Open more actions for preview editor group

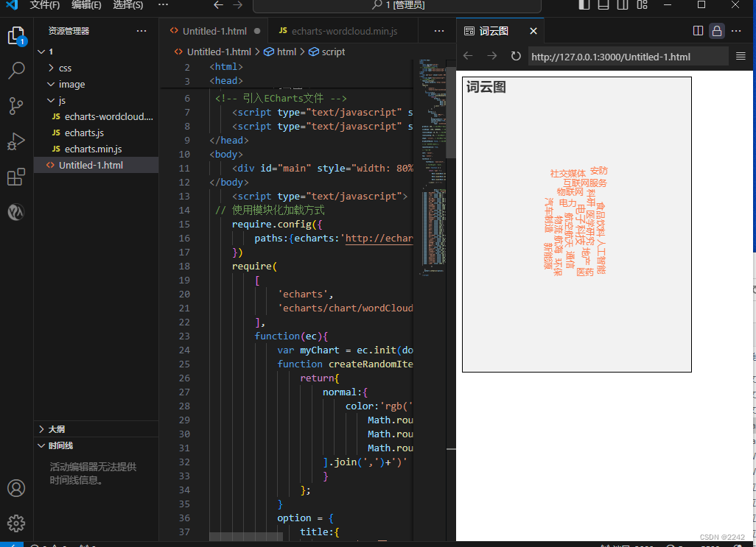coord(736,31)
